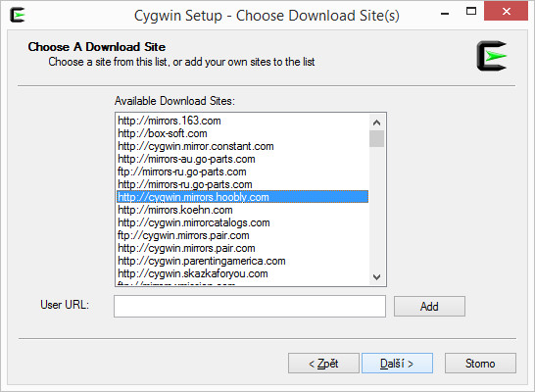Select http://box-soft.com mirror
Viewport: 535px width, 392px height.
tap(243, 133)
